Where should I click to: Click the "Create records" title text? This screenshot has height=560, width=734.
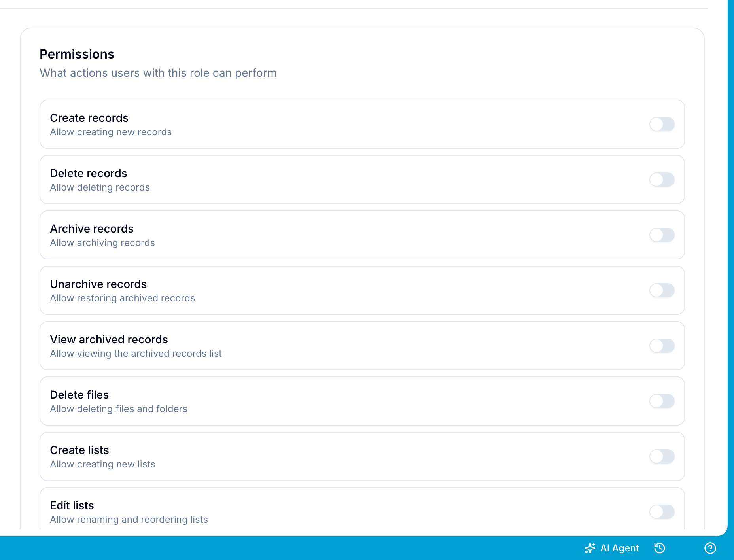pos(89,118)
